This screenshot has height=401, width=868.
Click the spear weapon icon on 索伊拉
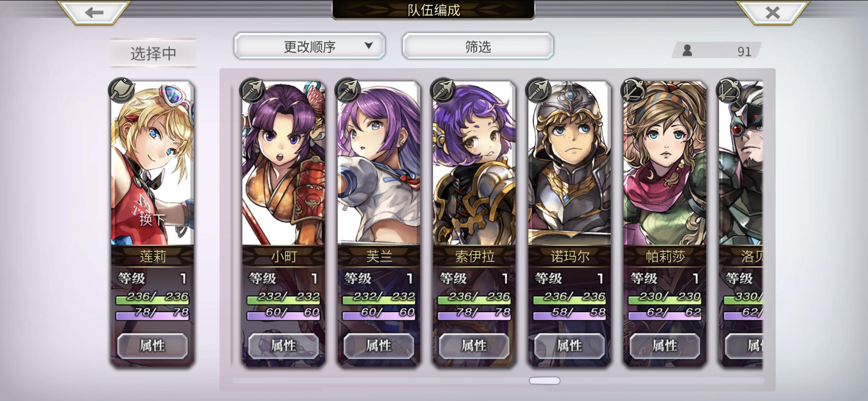click(443, 90)
